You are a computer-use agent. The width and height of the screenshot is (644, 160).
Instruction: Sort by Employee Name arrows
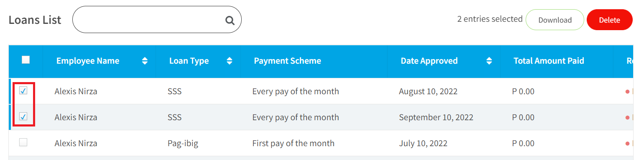(145, 61)
